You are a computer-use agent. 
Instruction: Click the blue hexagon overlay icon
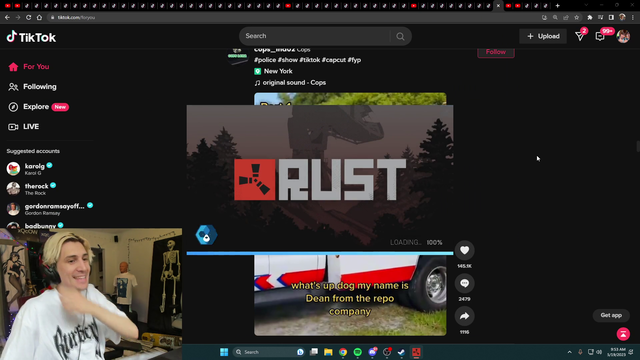pos(206,235)
